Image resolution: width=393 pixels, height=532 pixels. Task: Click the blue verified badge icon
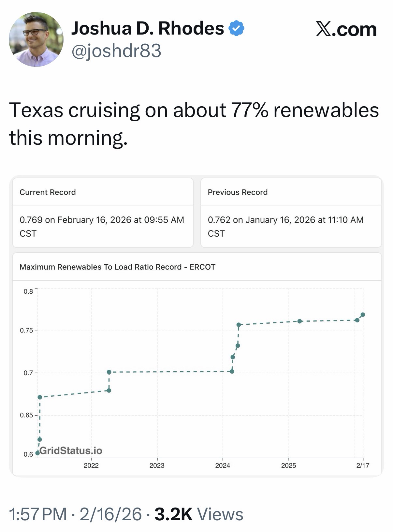pyautogui.click(x=237, y=28)
